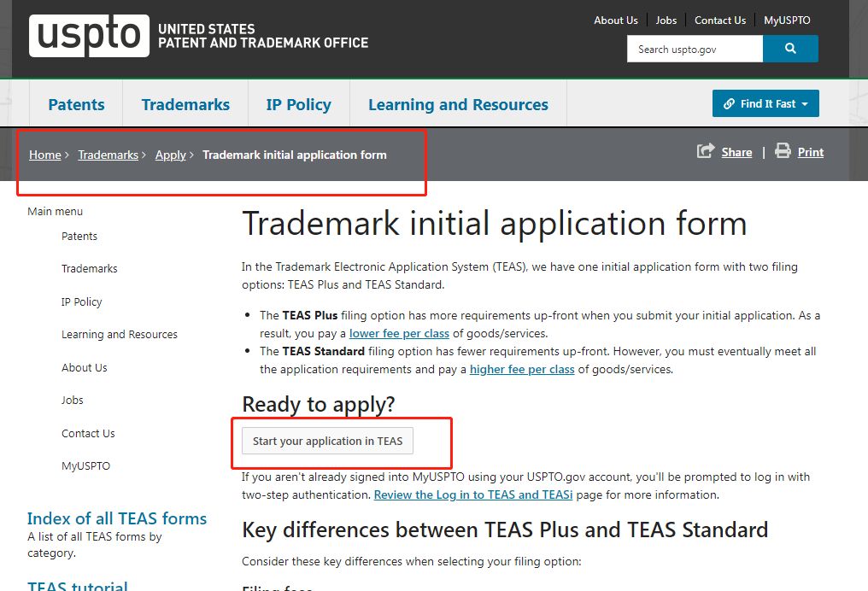The width and height of the screenshot is (868, 591).
Task: Go to Trademarks in the breadcrumb
Action: (108, 155)
